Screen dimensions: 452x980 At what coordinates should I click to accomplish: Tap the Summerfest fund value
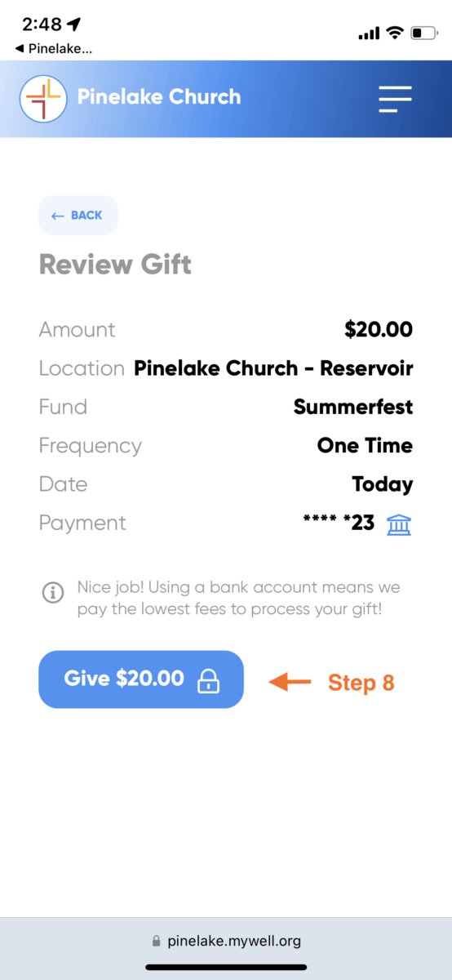(x=353, y=407)
